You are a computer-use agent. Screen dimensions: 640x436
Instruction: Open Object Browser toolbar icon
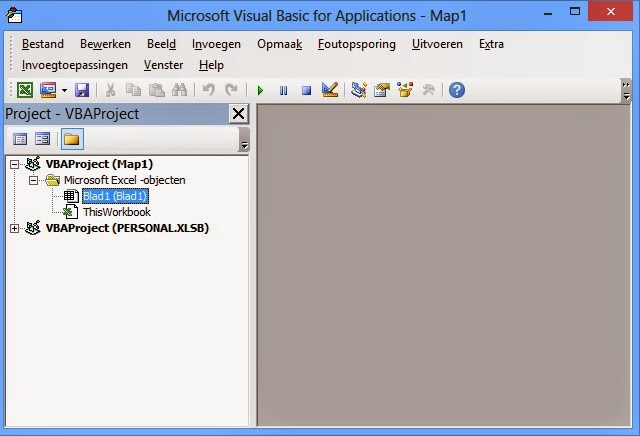(x=405, y=90)
